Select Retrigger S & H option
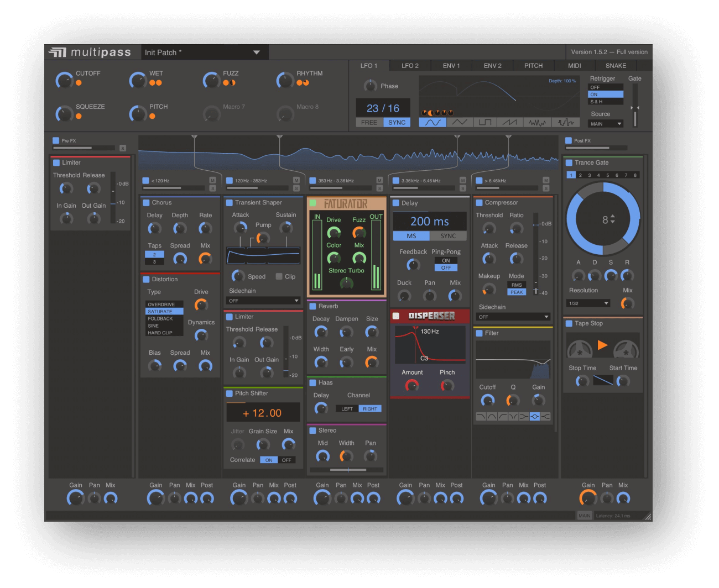Screen dimensions: 719x588 [x=606, y=102]
